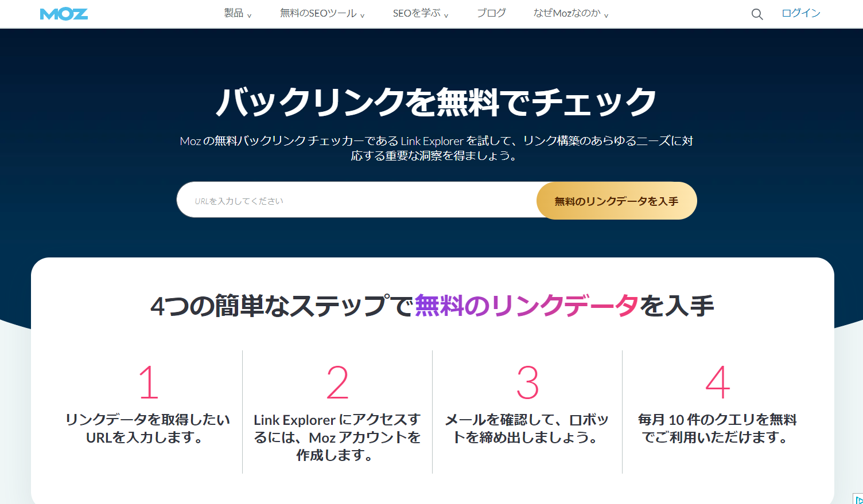Open the ブログ link
The height and width of the screenshot is (504, 863).
click(x=491, y=13)
